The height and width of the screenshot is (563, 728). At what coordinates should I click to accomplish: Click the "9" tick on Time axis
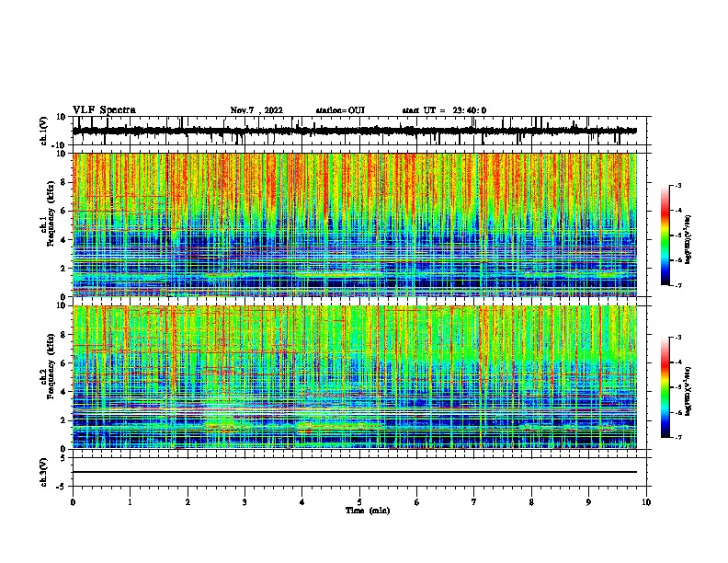588,502
